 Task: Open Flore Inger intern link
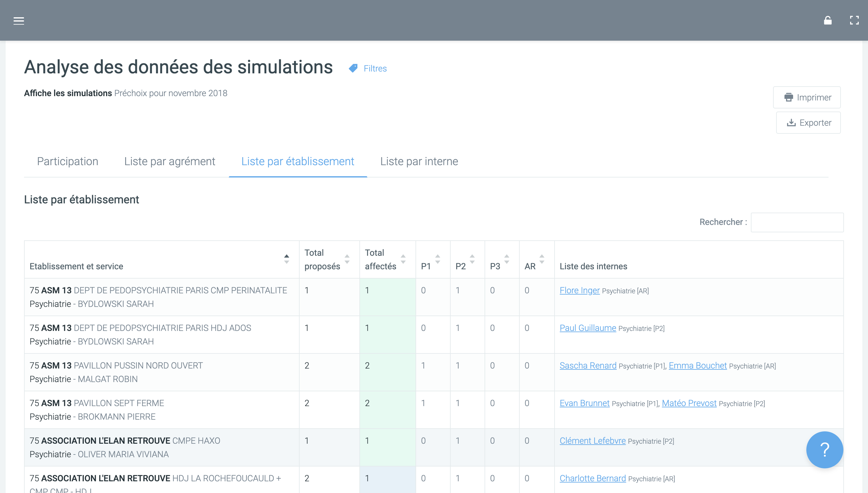[579, 291]
